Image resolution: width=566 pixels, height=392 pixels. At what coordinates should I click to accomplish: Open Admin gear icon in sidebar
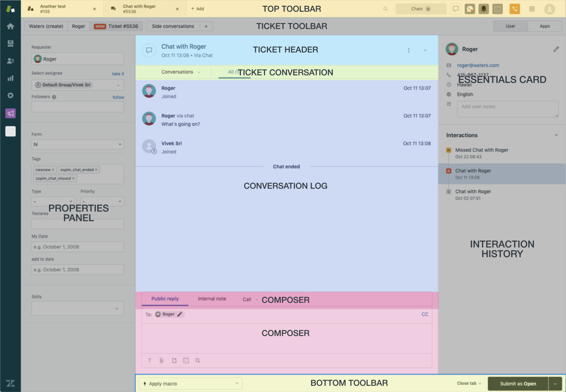(10, 96)
